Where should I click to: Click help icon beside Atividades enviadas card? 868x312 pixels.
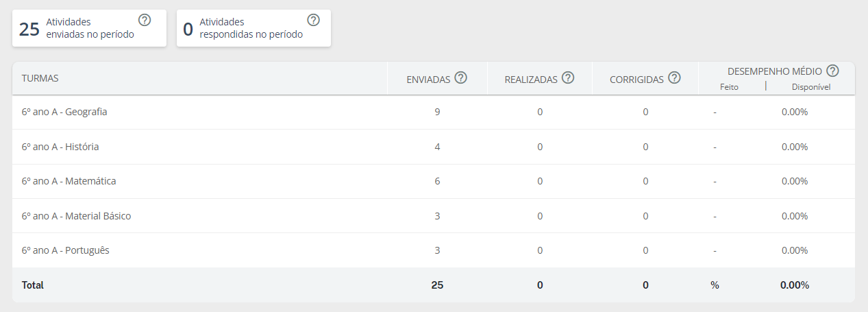tap(145, 20)
